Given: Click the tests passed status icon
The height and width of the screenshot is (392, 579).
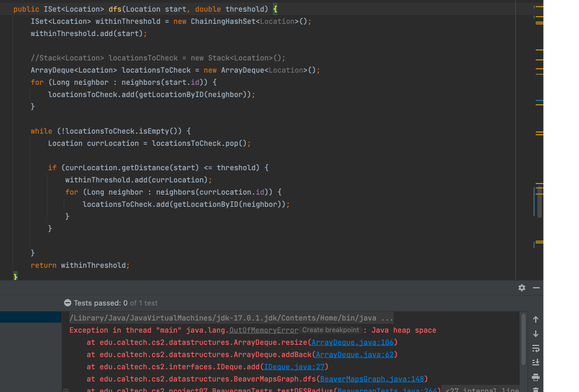Looking at the screenshot, I should pos(68,303).
